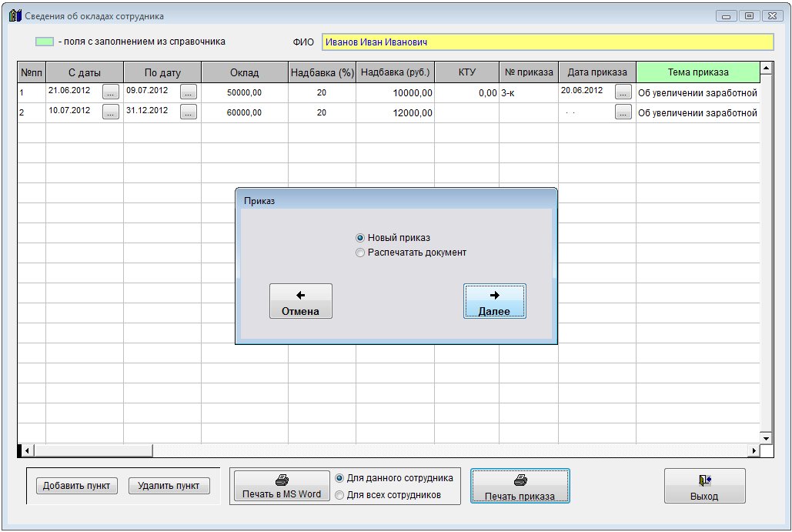Click Печать приказа printer button
The height and width of the screenshot is (532, 792).
(x=520, y=487)
